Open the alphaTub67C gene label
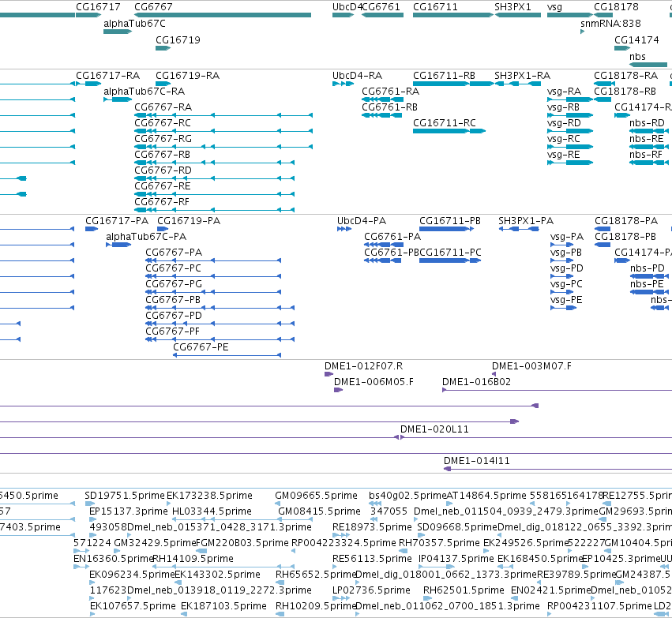The width and height of the screenshot is (672, 618). click(134, 24)
